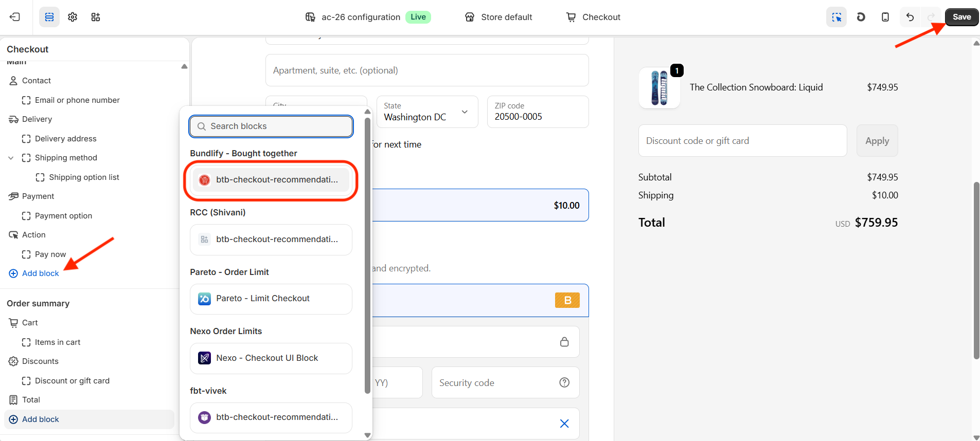Click the Apply discount button

click(877, 141)
